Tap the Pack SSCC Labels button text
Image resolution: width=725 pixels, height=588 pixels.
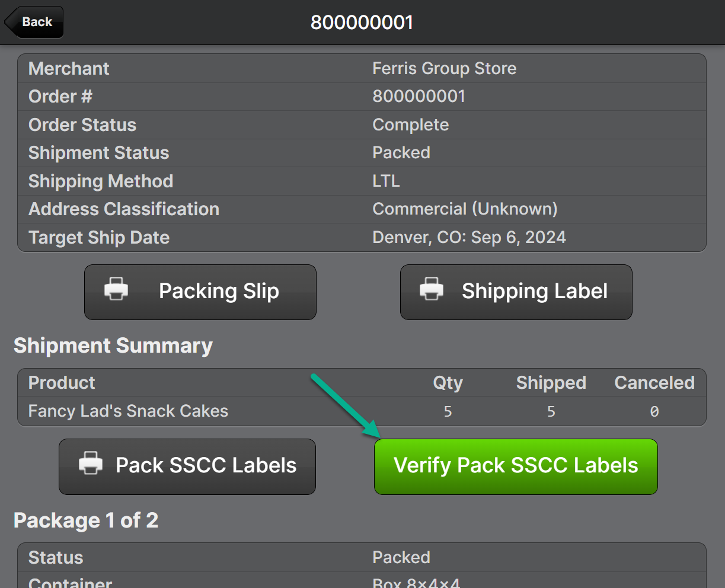tap(206, 466)
